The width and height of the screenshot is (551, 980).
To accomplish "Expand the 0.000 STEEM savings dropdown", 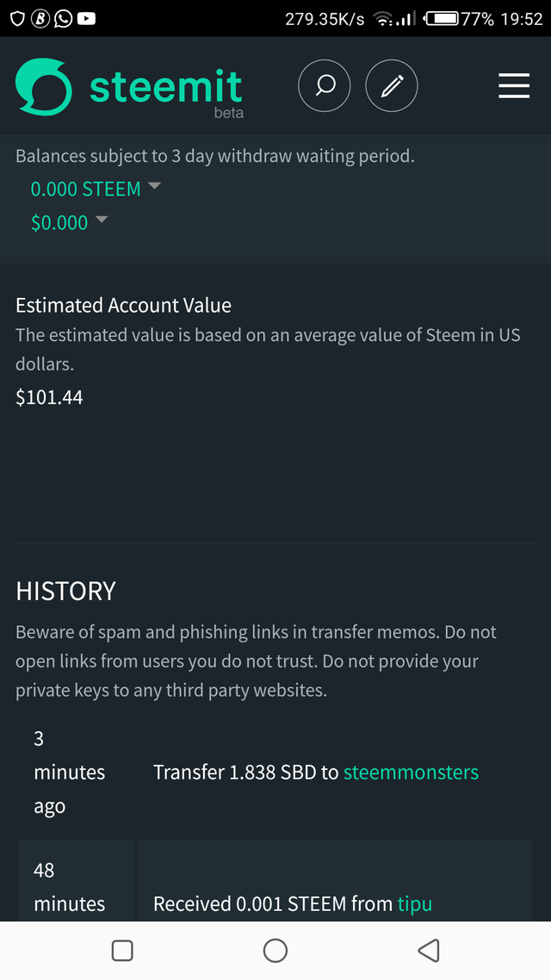I will 95,189.
